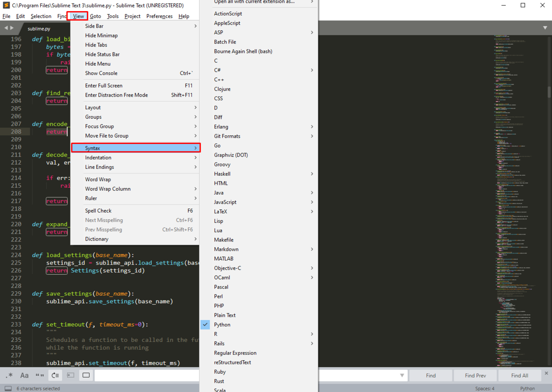Open the Preferences menu

pos(159,16)
